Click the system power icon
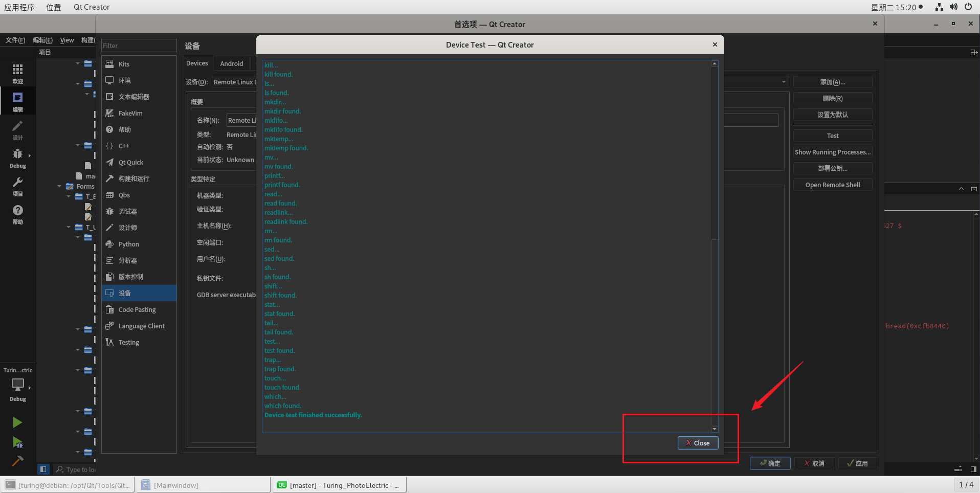Image resolution: width=980 pixels, height=493 pixels. click(968, 7)
